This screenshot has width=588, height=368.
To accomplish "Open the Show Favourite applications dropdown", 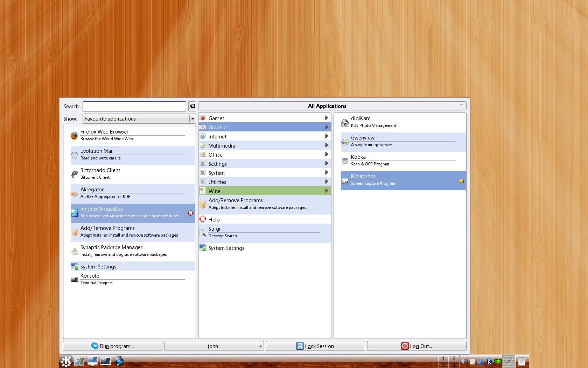I will pyautogui.click(x=139, y=118).
